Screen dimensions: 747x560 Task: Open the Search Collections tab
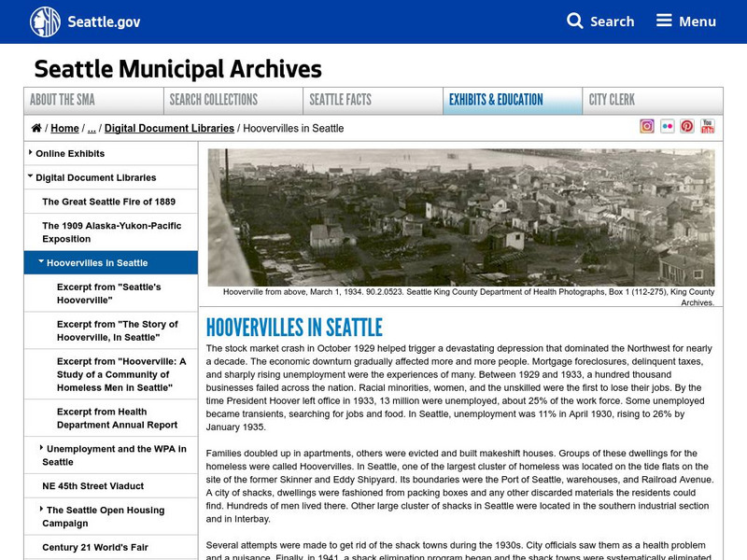click(233, 101)
